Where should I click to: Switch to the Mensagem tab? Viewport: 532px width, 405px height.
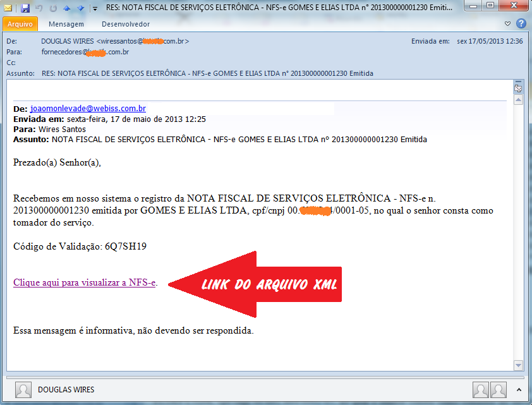(66, 24)
